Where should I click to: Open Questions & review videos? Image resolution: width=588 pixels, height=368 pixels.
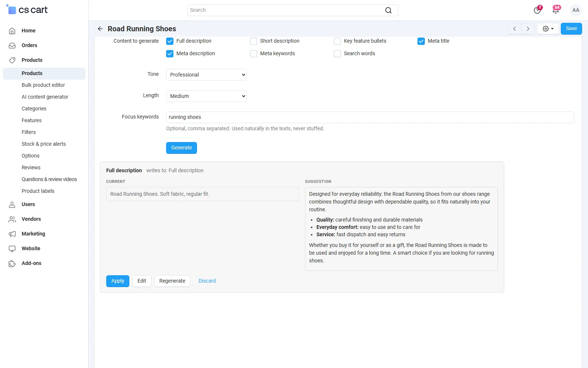click(x=49, y=179)
